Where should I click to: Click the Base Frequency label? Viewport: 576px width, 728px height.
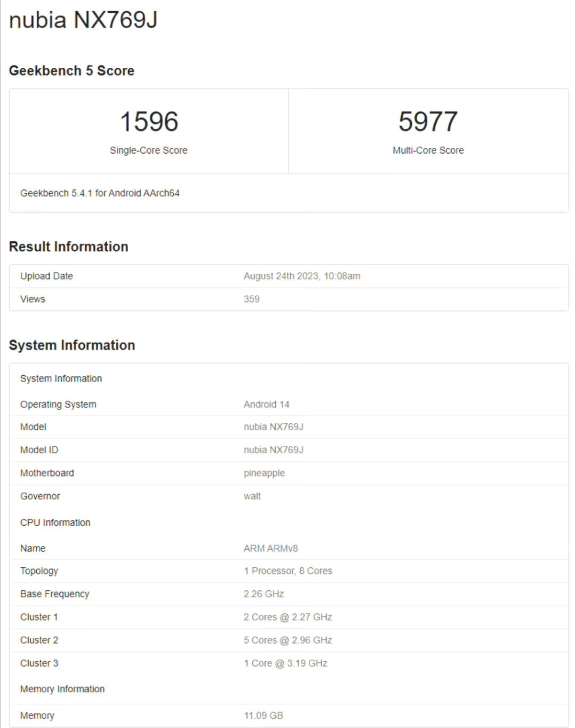[54, 594]
